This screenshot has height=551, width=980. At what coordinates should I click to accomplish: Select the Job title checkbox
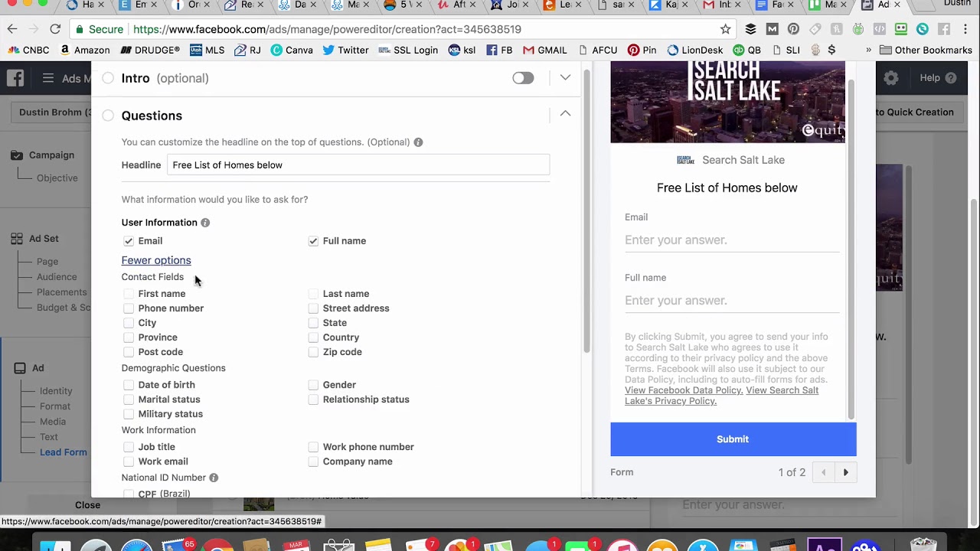129,447
